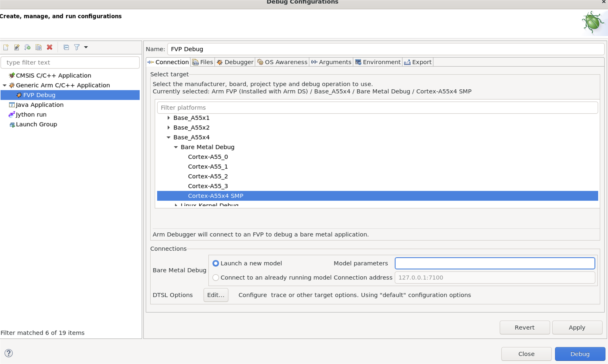608x364 pixels.
Task: Expand the Base_A55x1 platform tree item
Action: (x=168, y=117)
